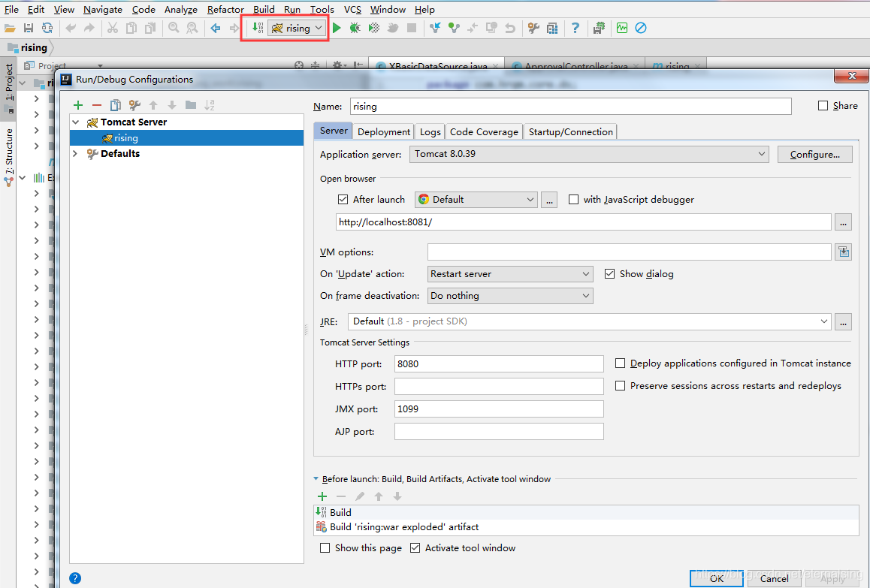Image resolution: width=870 pixels, height=588 pixels.
Task: Click the Name input field
Action: (570, 106)
